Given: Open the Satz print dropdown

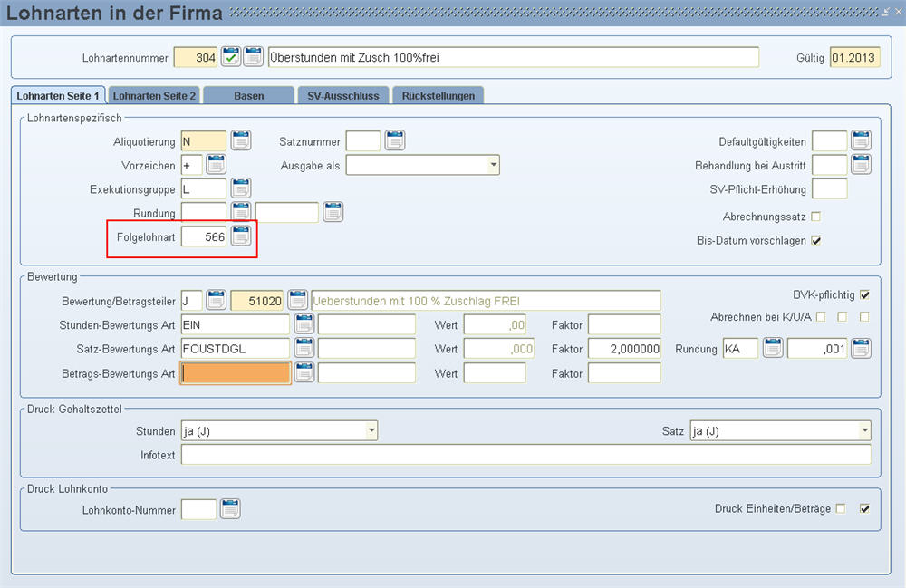Looking at the screenshot, I should click(x=864, y=431).
